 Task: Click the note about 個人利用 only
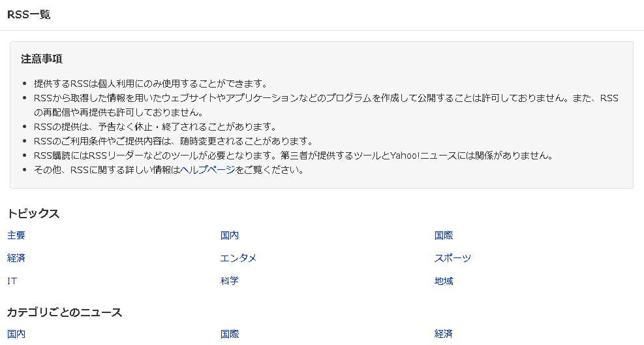pyautogui.click(x=151, y=84)
